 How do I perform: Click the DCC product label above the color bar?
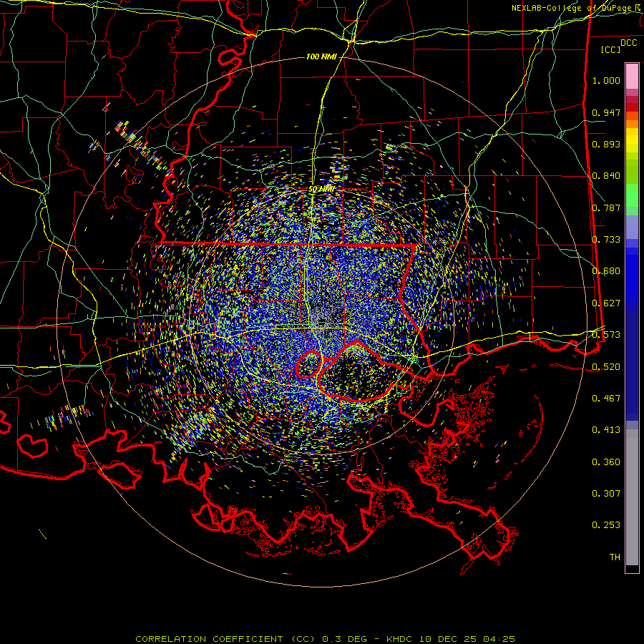pos(628,43)
